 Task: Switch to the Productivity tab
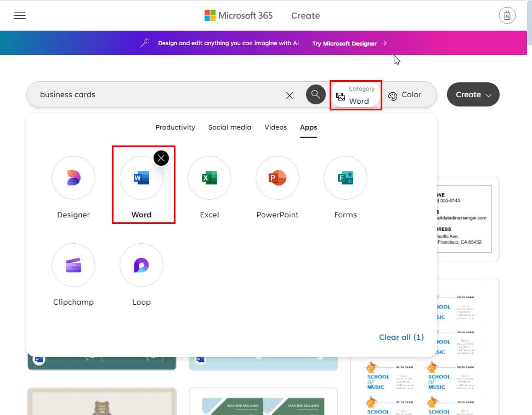(175, 127)
